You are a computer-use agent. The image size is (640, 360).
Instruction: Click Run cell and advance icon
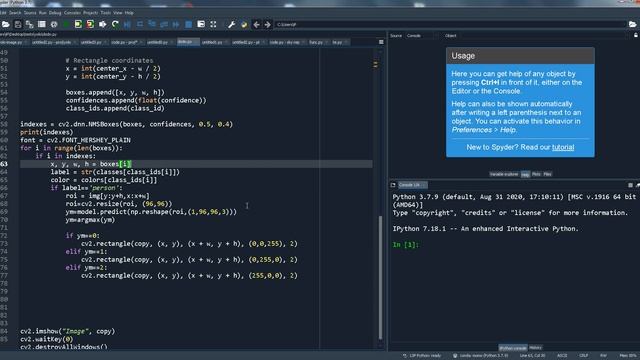(x=90, y=24)
